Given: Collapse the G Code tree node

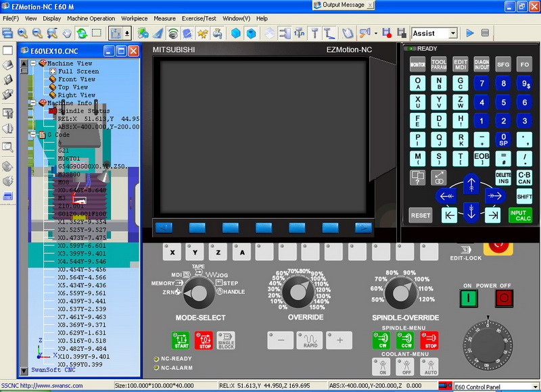Looking at the screenshot, I should (33, 134).
